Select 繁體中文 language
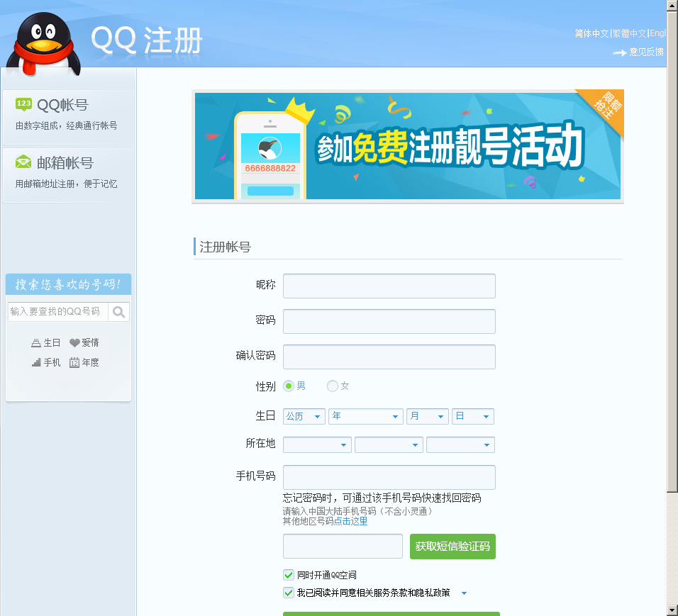This screenshot has width=678, height=616. (629, 33)
